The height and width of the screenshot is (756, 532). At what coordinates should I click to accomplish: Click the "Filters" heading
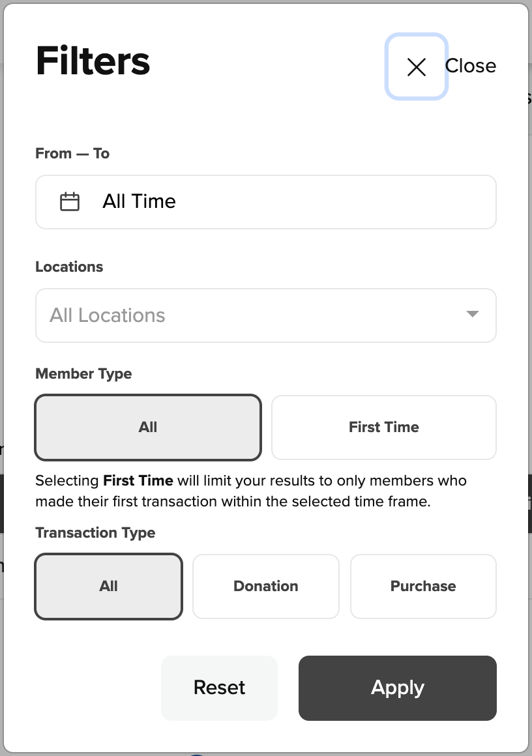(x=93, y=61)
